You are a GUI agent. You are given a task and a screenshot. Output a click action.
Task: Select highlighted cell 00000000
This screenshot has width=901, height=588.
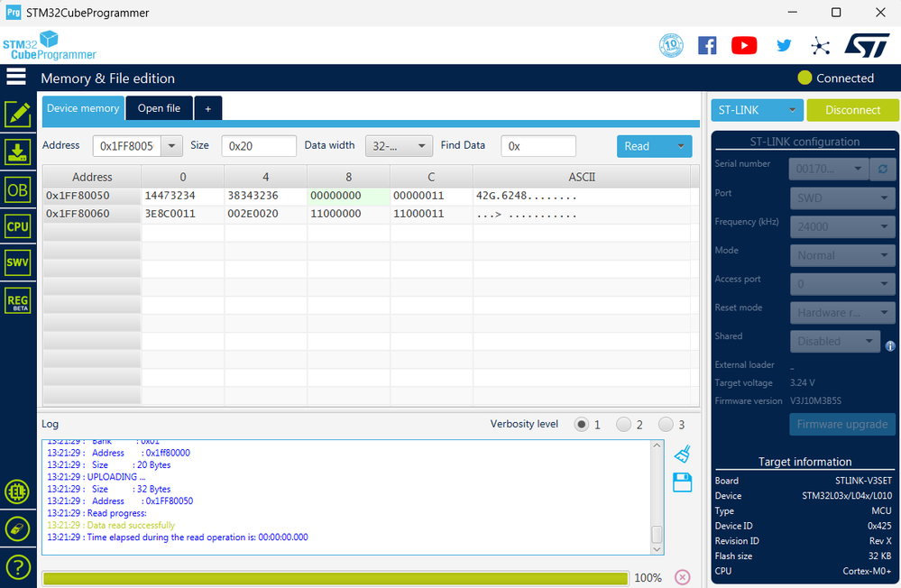pyautogui.click(x=348, y=196)
